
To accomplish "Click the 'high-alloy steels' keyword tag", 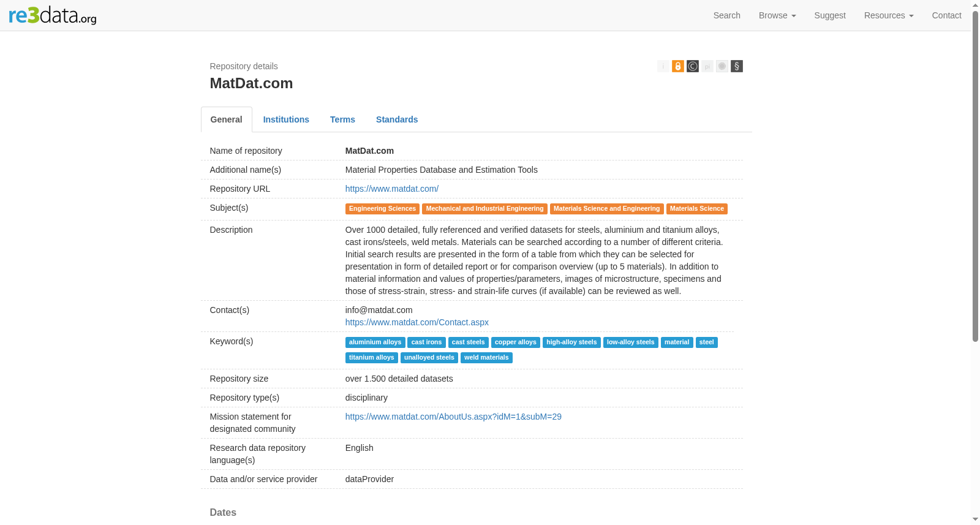I will 571,342.
